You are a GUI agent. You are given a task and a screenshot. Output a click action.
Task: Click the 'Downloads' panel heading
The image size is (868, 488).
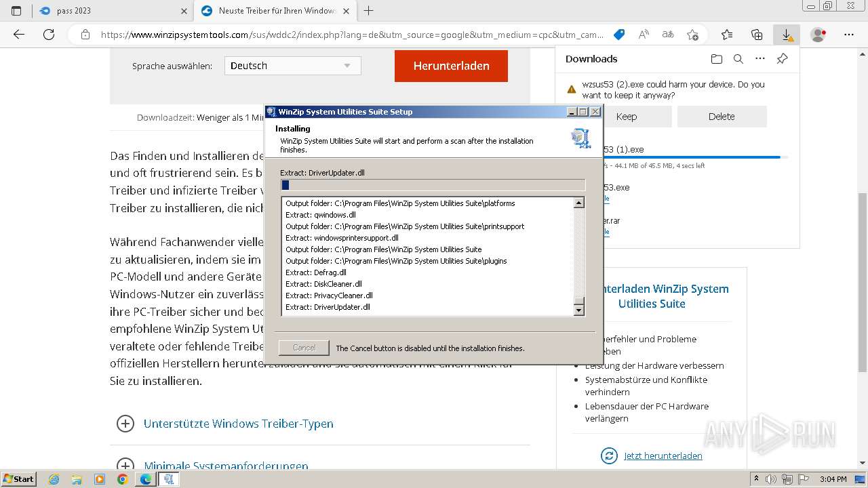tap(591, 59)
